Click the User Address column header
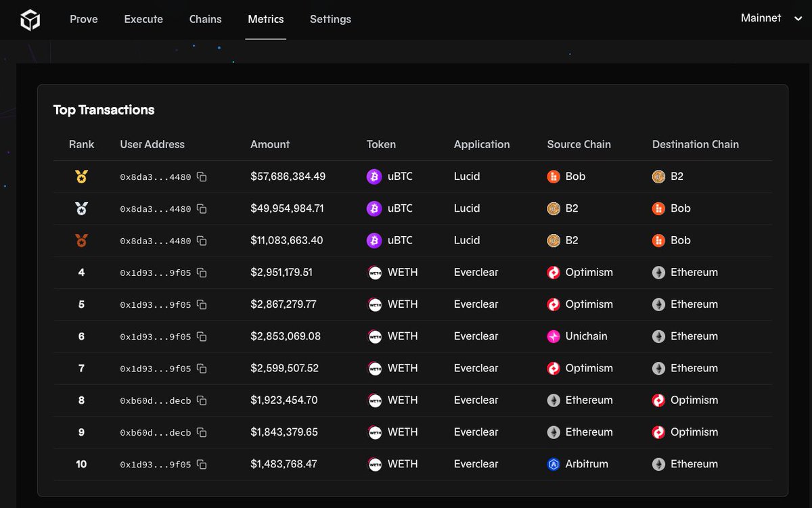This screenshot has width=812, height=508. pos(152,144)
